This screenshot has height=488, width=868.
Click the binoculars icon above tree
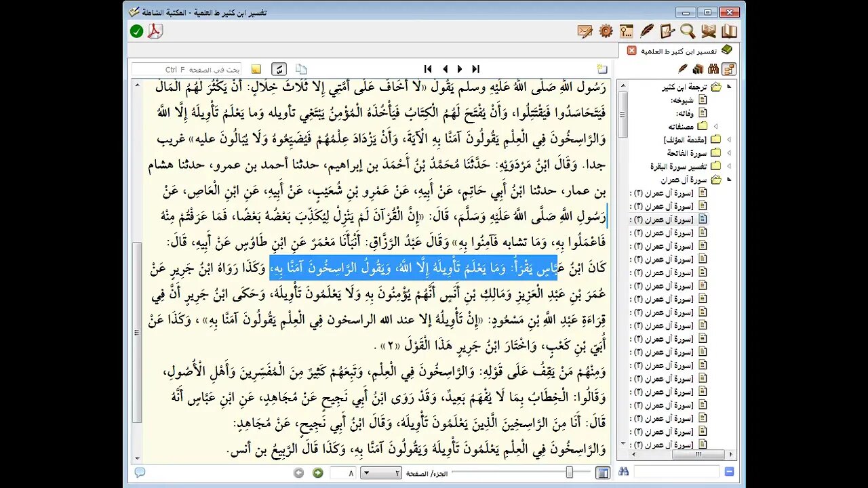click(713, 69)
